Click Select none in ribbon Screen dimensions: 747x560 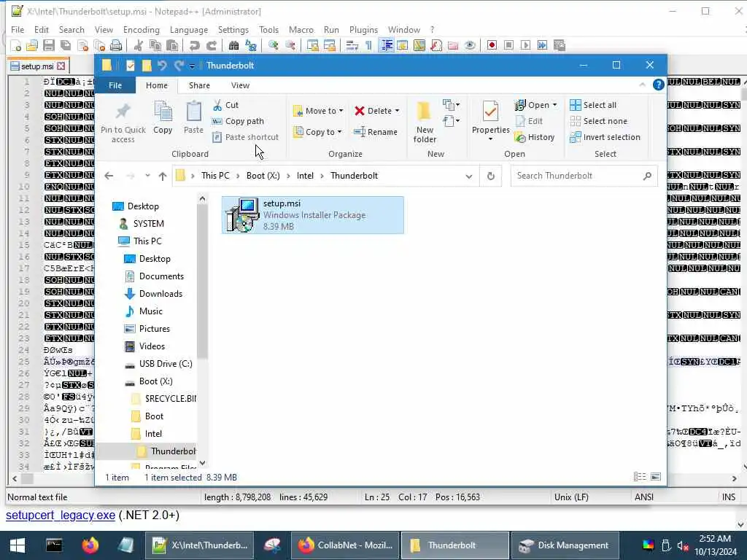[598, 121]
